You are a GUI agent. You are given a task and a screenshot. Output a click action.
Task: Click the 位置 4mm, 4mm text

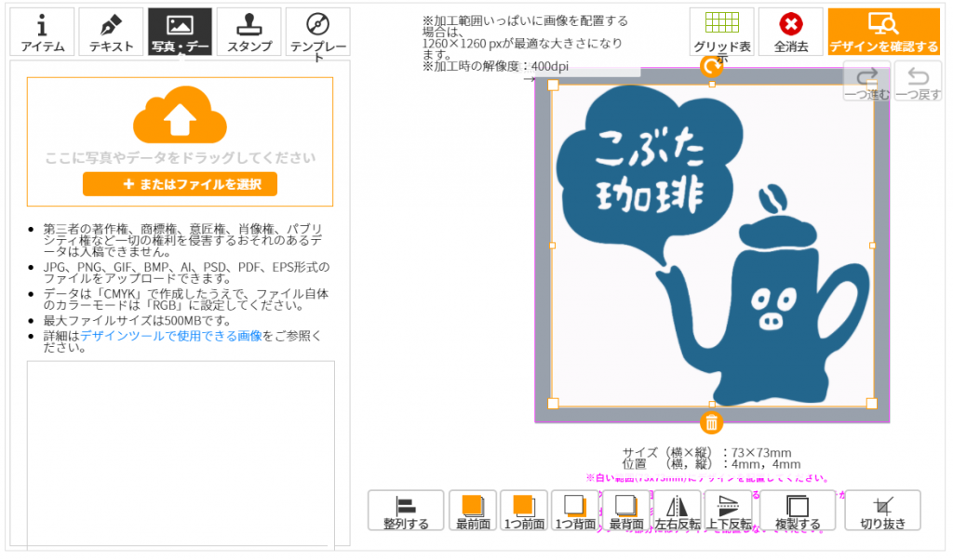[711, 464]
